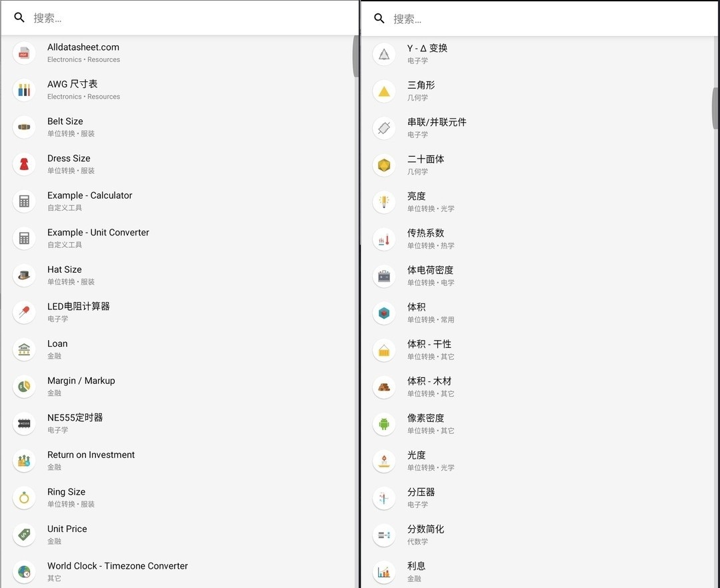Viewport: 720px width, 588px height.
Task: Focus the right panel 搜索 field
Action: point(540,19)
